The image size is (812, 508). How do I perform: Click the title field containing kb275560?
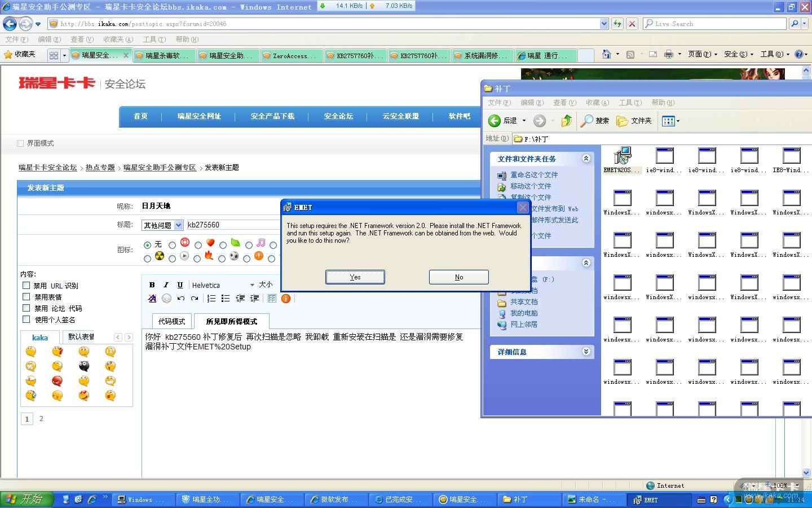point(233,225)
